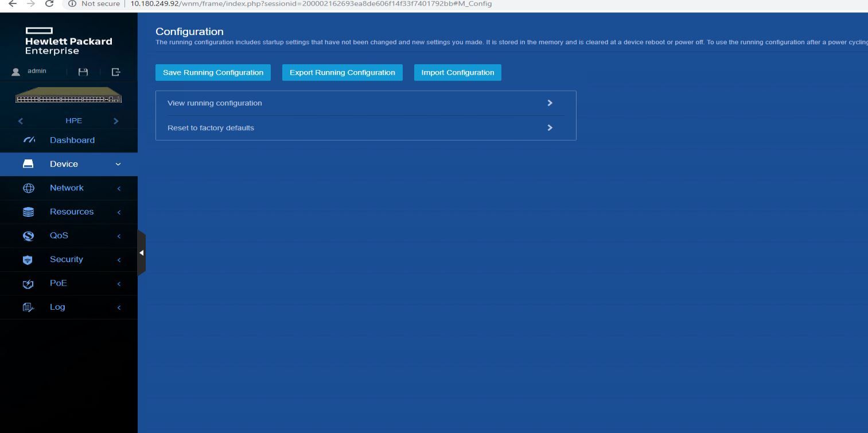The image size is (868, 433).
Task: Collapse the sidebar with the arrow handle
Action: tap(141, 252)
